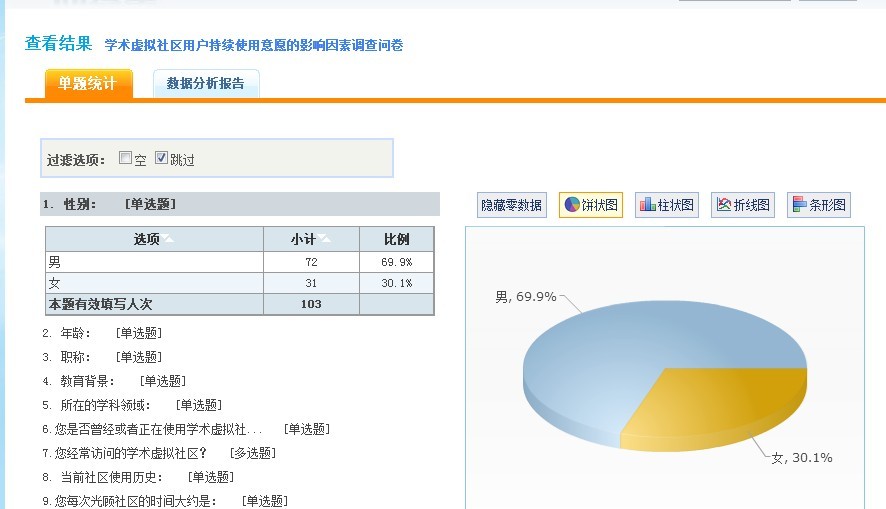This screenshot has width=886, height=509.
Task: Click the survey title 学术虚拟社区用户持续使用意愿
Action: click(x=254, y=45)
